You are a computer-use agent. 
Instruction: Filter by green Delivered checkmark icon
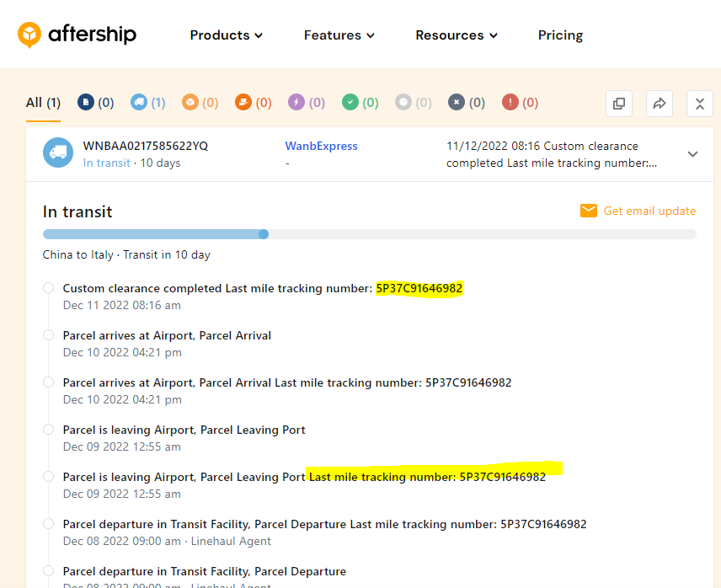tap(350, 102)
